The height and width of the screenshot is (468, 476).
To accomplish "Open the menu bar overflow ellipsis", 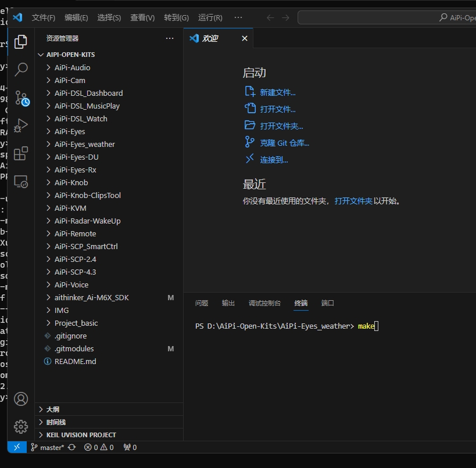I will point(238,17).
